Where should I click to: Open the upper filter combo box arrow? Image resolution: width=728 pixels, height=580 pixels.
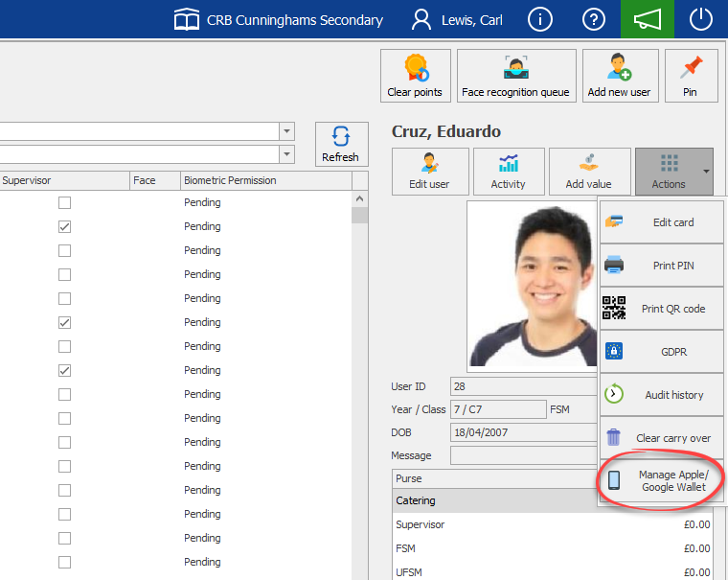286,131
